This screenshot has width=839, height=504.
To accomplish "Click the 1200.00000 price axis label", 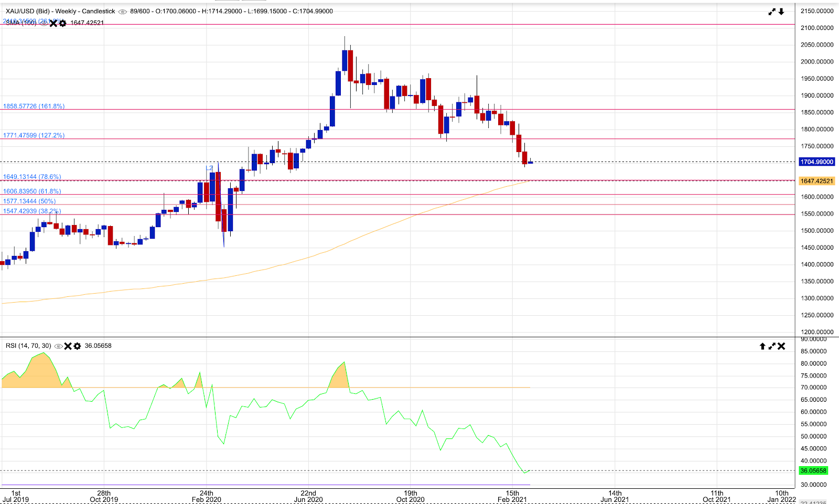I will [817, 332].
